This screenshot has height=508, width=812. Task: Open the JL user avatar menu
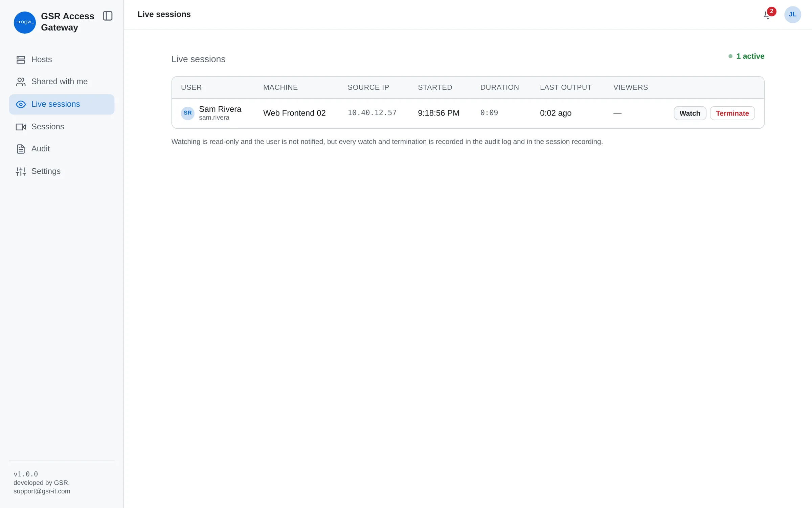[792, 15]
